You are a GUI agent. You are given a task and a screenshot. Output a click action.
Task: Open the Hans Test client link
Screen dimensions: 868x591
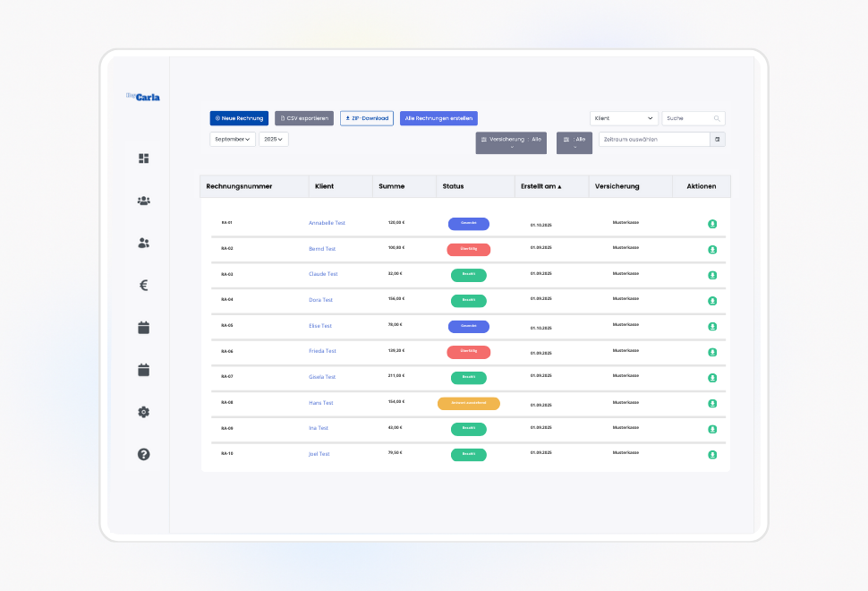coord(321,403)
